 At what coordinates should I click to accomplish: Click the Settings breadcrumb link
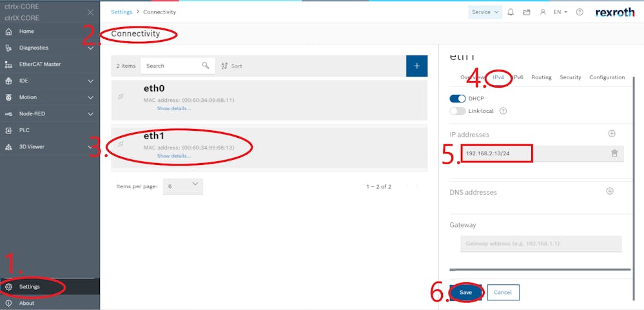pyautogui.click(x=122, y=12)
